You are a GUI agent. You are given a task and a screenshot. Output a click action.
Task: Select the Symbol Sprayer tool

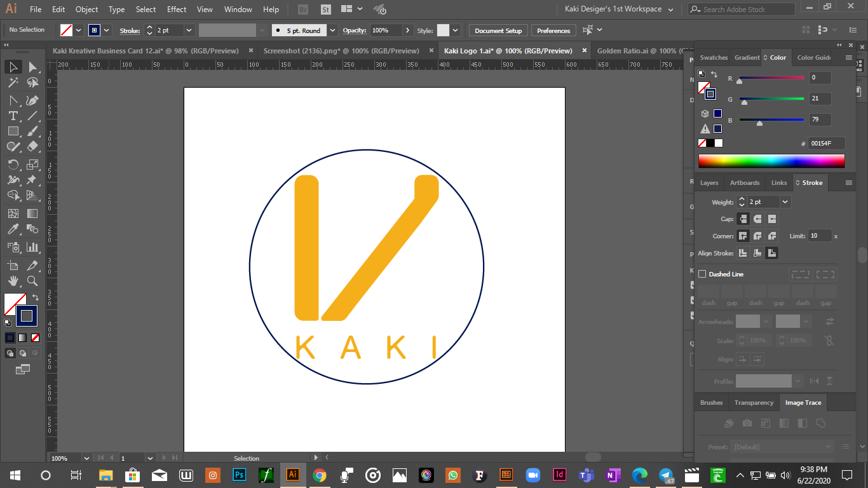(13, 247)
